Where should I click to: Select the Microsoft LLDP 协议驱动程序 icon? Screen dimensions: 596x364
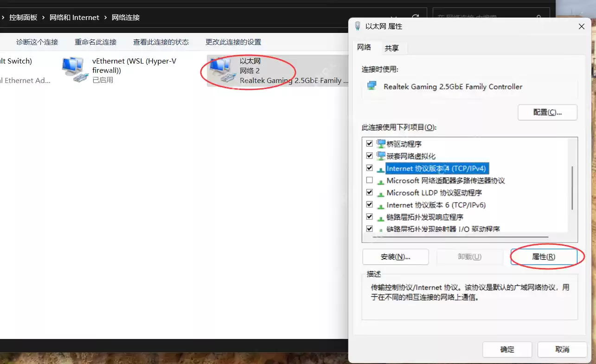[x=381, y=192]
